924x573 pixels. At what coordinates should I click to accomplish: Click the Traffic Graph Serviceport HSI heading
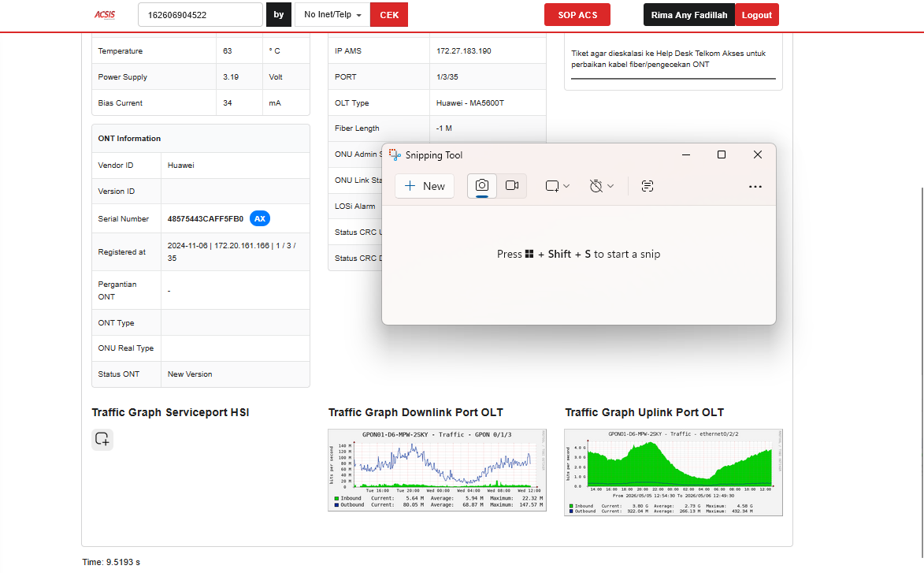click(x=170, y=412)
